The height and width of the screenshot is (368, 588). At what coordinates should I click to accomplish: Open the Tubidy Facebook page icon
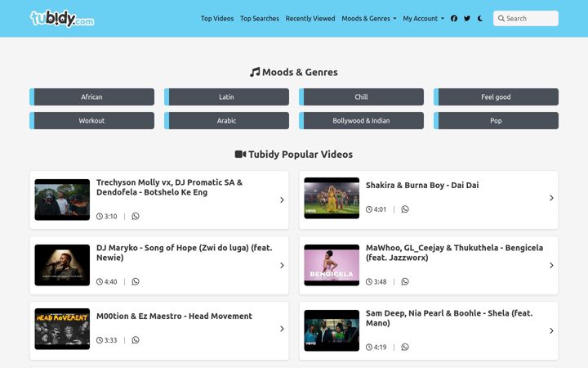pyautogui.click(x=454, y=18)
